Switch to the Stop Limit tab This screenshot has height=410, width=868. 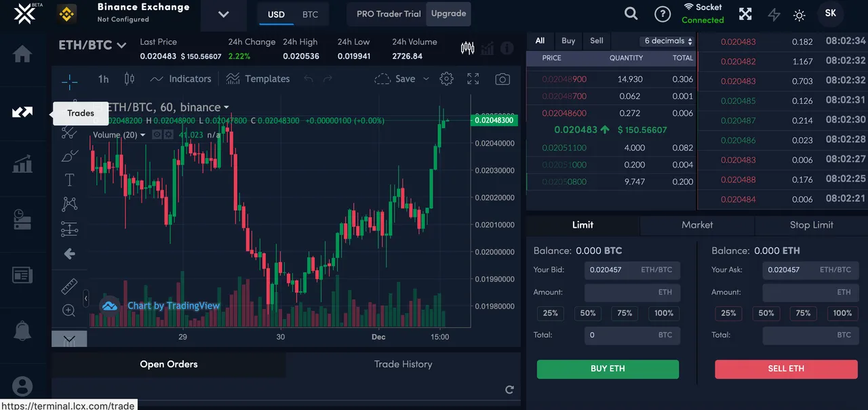click(x=811, y=225)
